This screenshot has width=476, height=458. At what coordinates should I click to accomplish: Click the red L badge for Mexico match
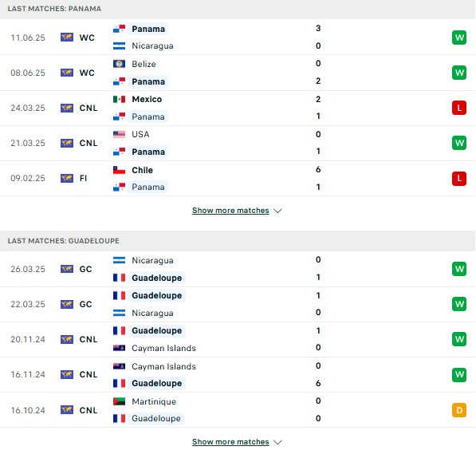pyautogui.click(x=459, y=108)
